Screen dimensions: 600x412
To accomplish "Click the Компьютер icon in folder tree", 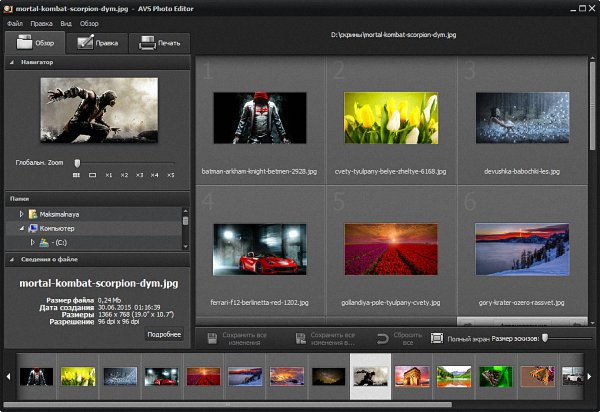I will pyautogui.click(x=33, y=228).
